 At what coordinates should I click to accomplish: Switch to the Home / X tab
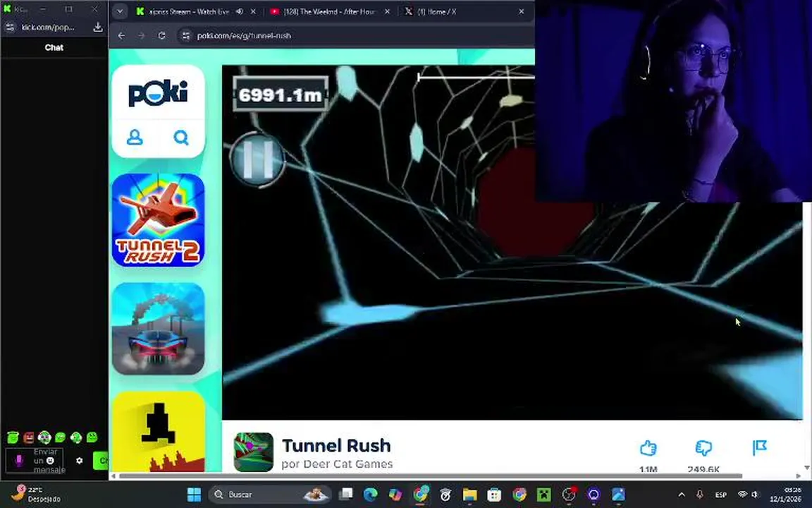click(x=436, y=11)
